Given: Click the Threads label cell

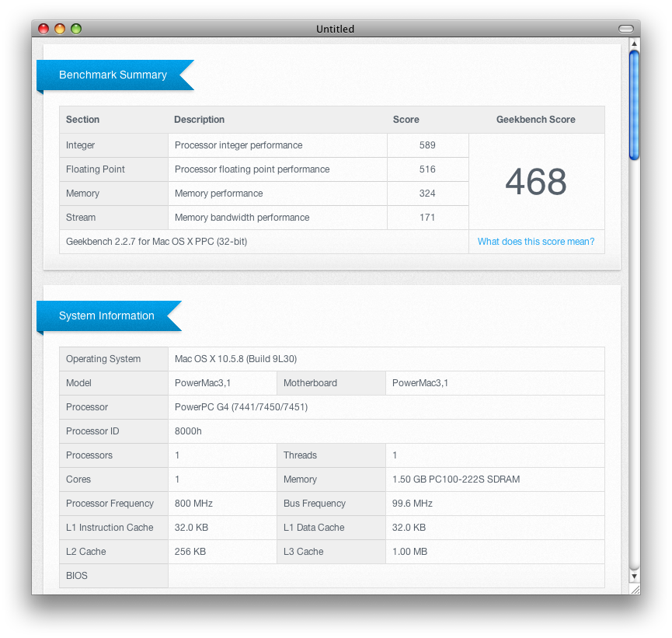Looking at the screenshot, I should pyautogui.click(x=331, y=455).
